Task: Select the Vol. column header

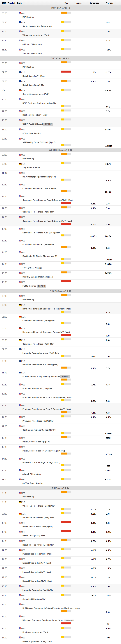Action: [66, 3]
